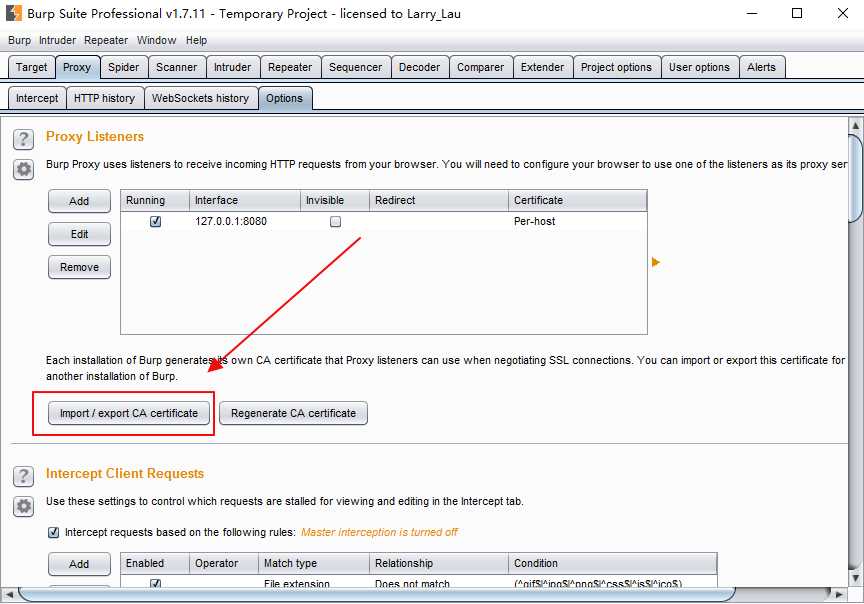Screen dimensions: 864x604
Task: Open the Window menu
Action: click(156, 40)
